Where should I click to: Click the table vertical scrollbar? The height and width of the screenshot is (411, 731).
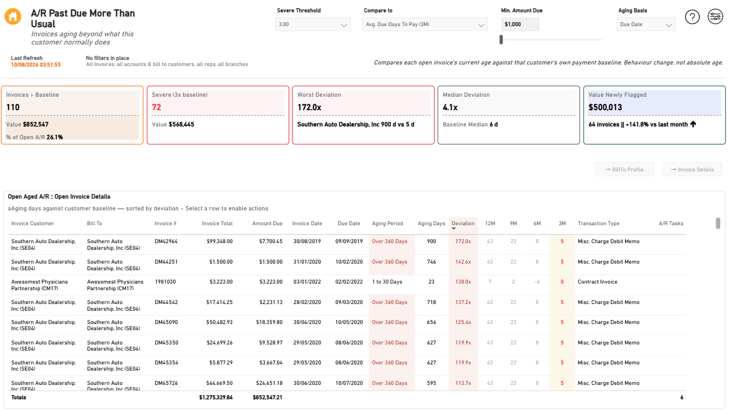tap(718, 223)
